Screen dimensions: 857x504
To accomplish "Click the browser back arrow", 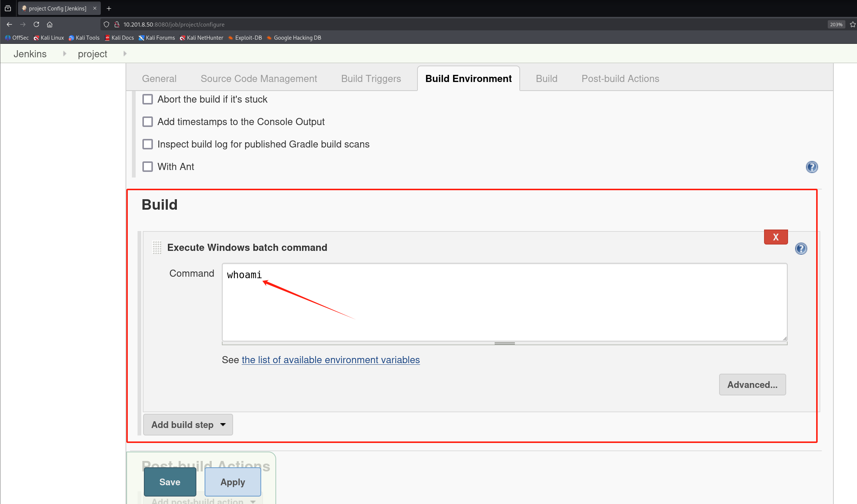I will pyautogui.click(x=9, y=24).
